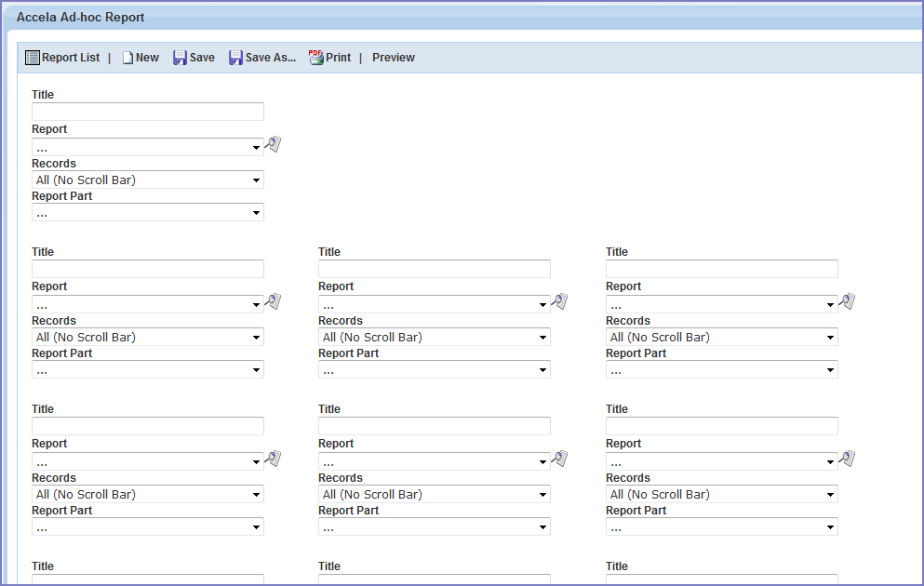Expand the topmost Records dropdown
This screenshot has width=924, height=586.
coord(148,180)
